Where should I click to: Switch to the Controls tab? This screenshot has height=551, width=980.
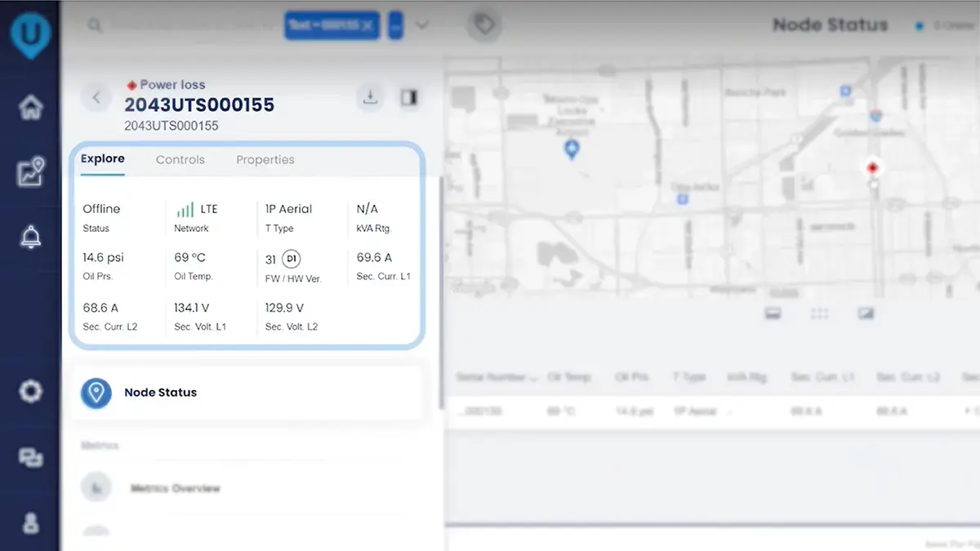point(180,160)
